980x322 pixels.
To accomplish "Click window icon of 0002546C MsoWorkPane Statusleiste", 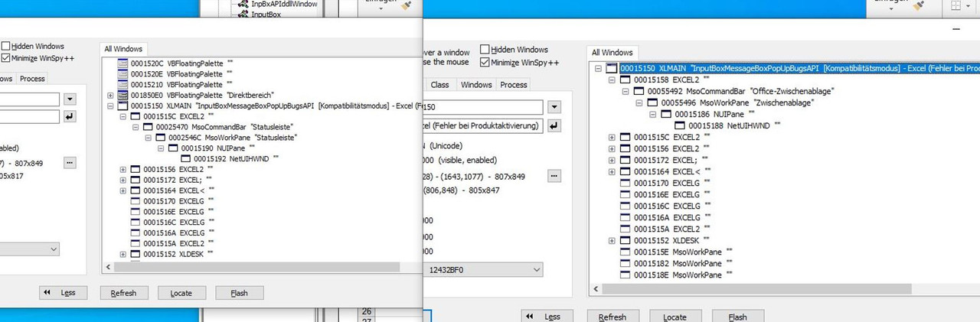I will [x=159, y=137].
